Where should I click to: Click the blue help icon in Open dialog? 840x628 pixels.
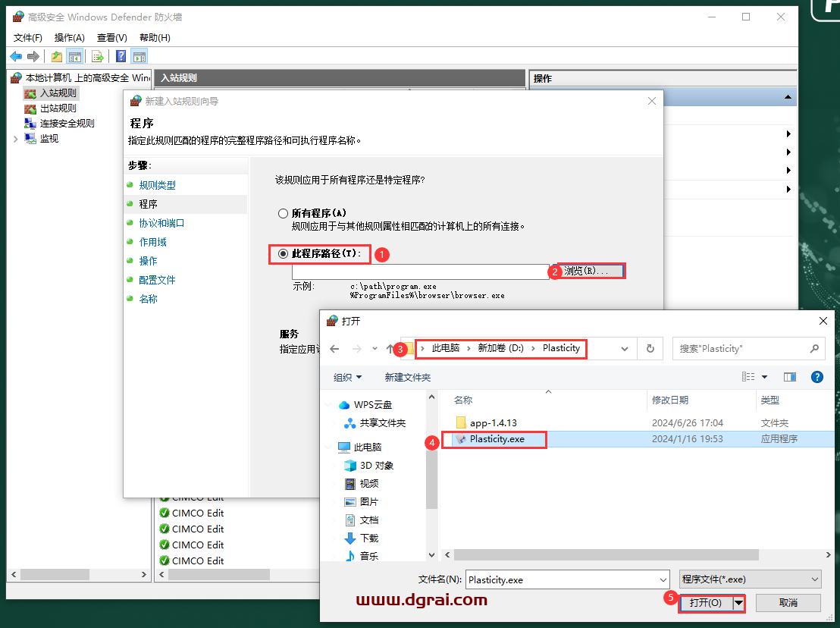click(817, 377)
